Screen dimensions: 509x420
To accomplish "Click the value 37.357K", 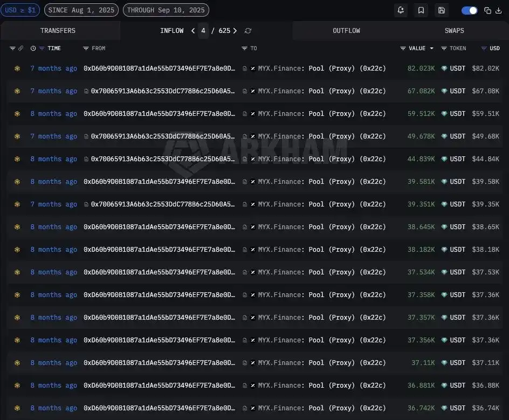I will [421, 318].
